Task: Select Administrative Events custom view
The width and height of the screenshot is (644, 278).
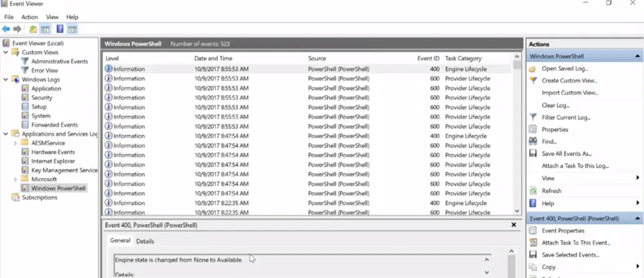Action: pos(59,61)
